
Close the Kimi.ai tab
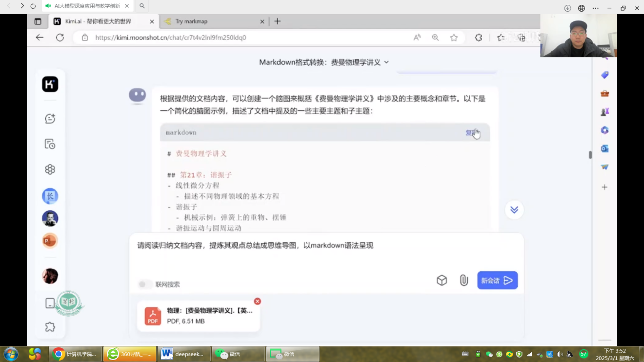(152, 21)
